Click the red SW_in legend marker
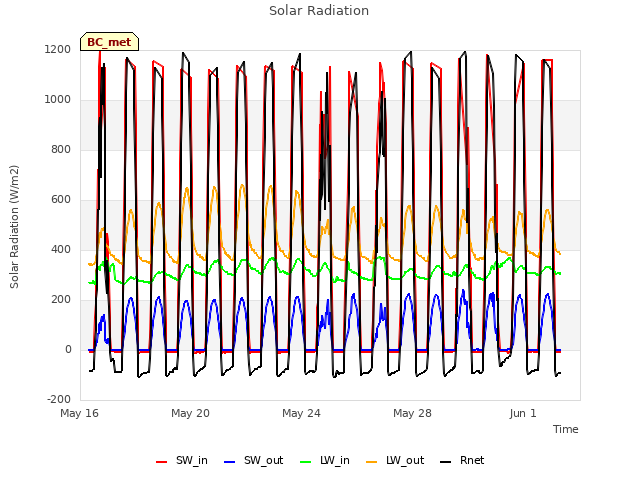This screenshot has height=480, width=640. pyautogui.click(x=162, y=462)
